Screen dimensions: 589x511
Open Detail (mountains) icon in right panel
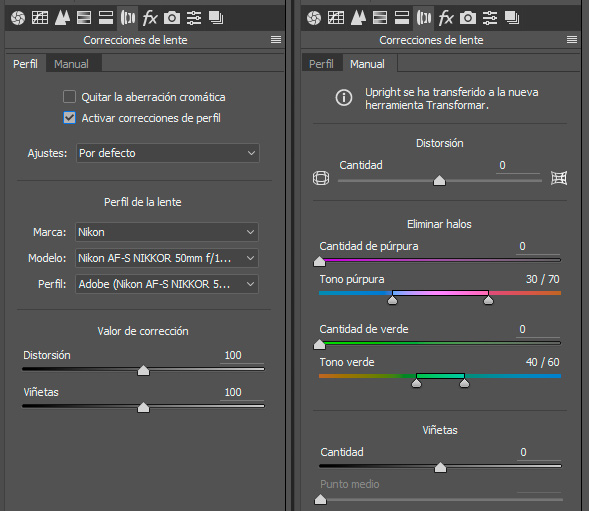[x=358, y=18]
